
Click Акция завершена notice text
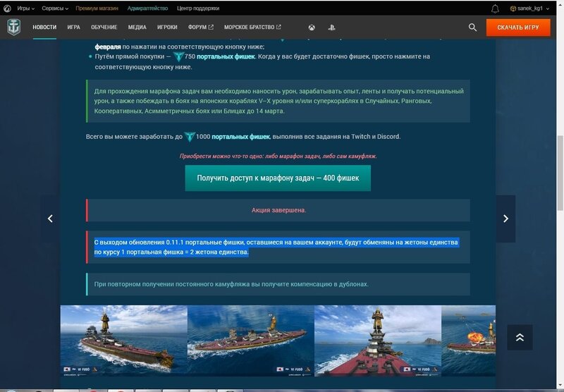point(278,210)
